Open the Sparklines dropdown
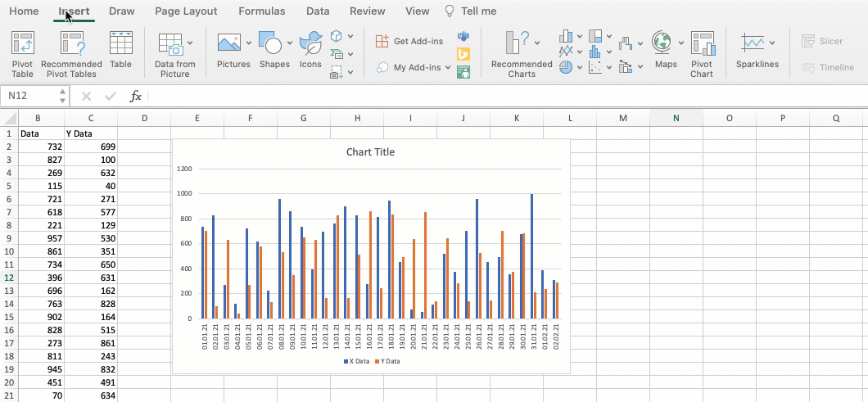 tap(772, 43)
